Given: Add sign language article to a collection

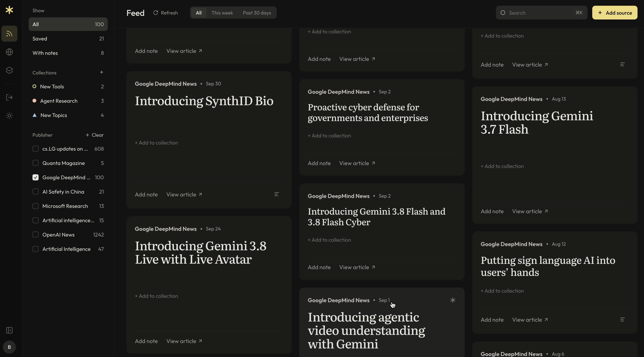Looking at the screenshot, I should point(502,291).
